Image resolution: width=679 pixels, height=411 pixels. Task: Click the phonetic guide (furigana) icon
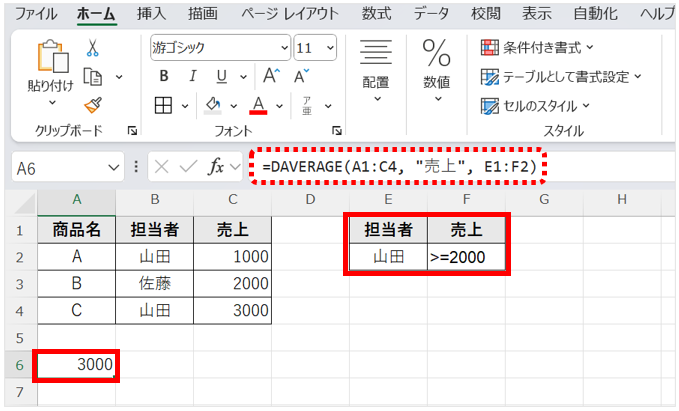pos(307,106)
